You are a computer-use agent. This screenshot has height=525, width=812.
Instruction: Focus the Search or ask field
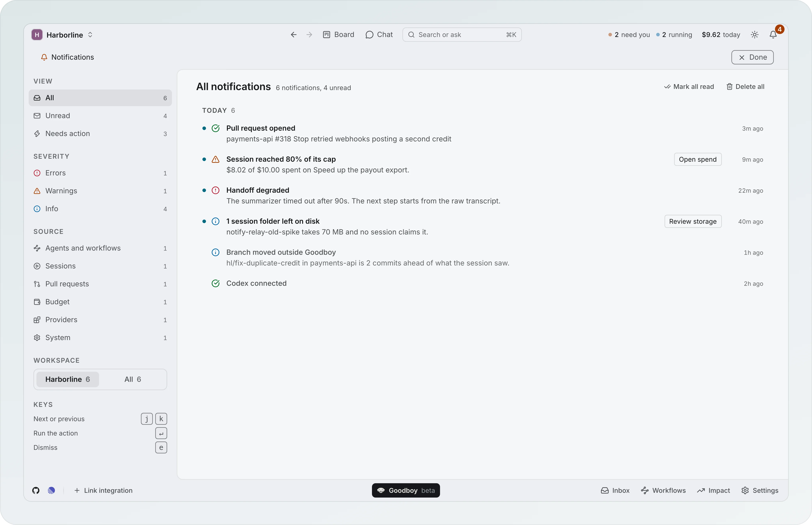coord(462,35)
